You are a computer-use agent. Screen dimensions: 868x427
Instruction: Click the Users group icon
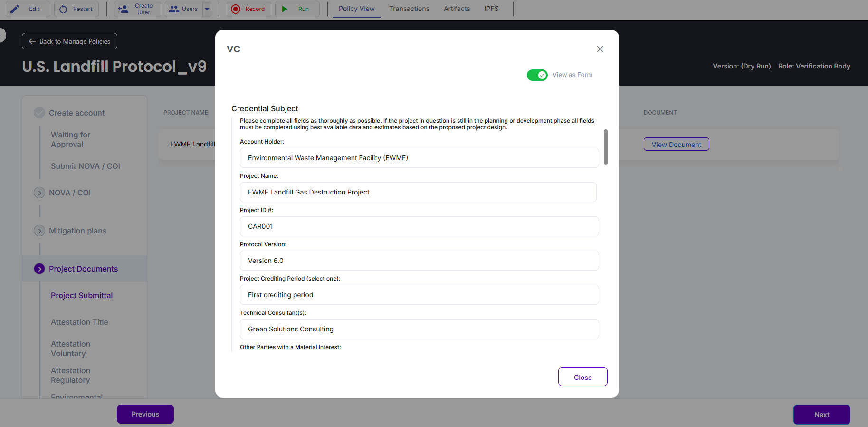(x=174, y=9)
